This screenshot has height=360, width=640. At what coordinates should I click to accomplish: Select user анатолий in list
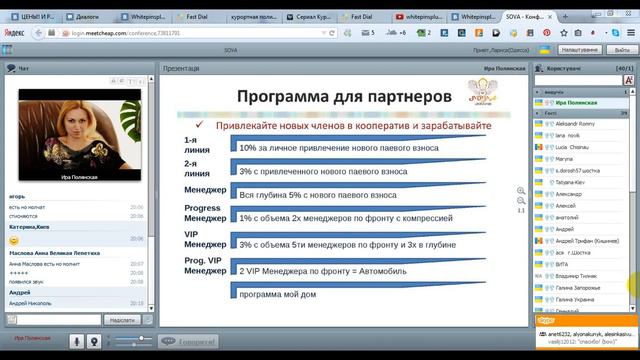pos(581,218)
